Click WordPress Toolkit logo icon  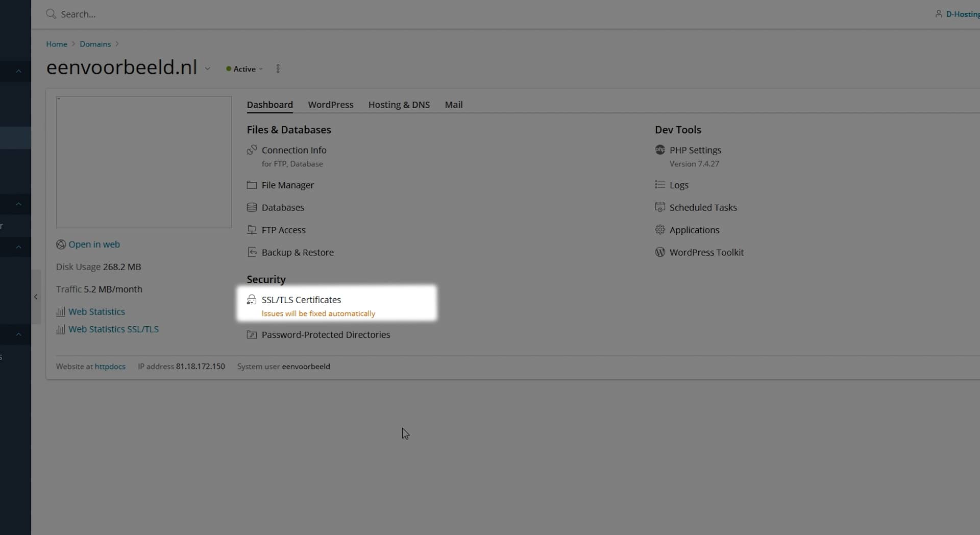click(x=660, y=252)
